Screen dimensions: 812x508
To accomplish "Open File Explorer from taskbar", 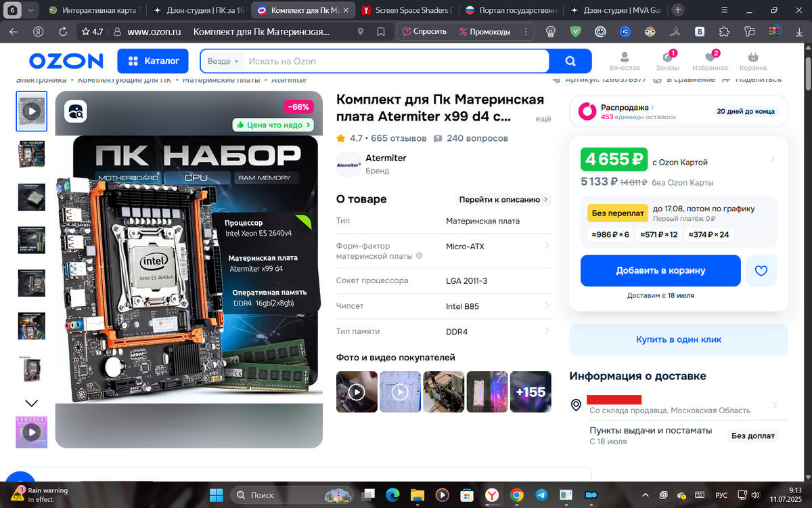I will point(417,494).
